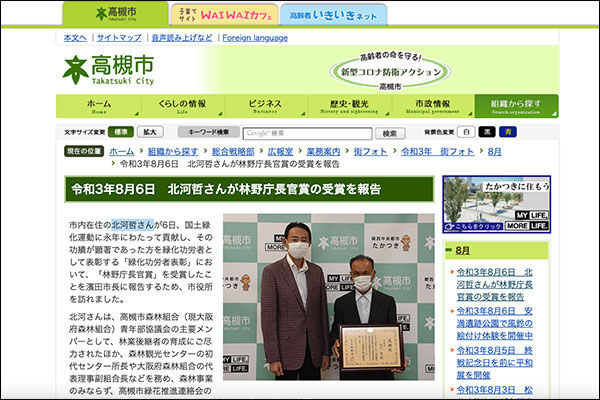Switch to the WAIWAIカフェ tab

point(225,15)
